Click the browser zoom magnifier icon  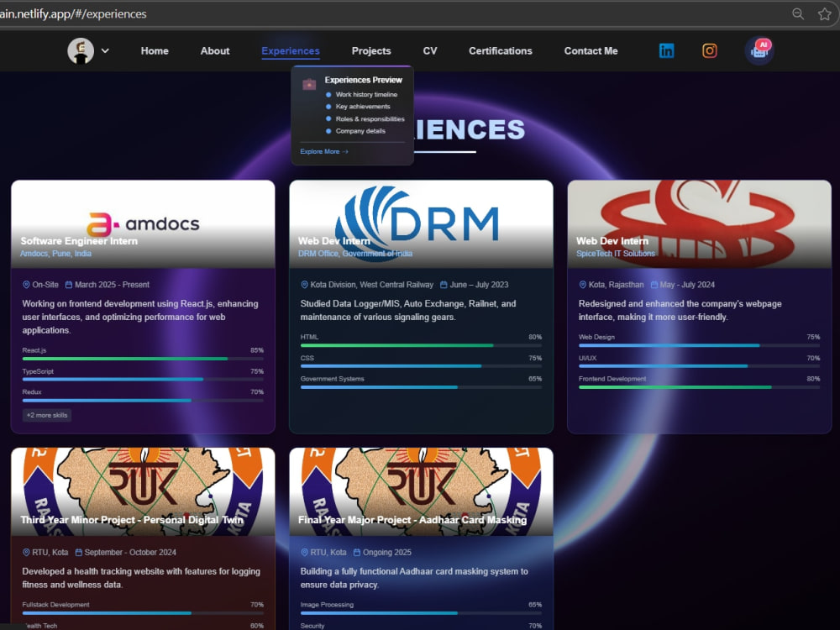click(798, 14)
